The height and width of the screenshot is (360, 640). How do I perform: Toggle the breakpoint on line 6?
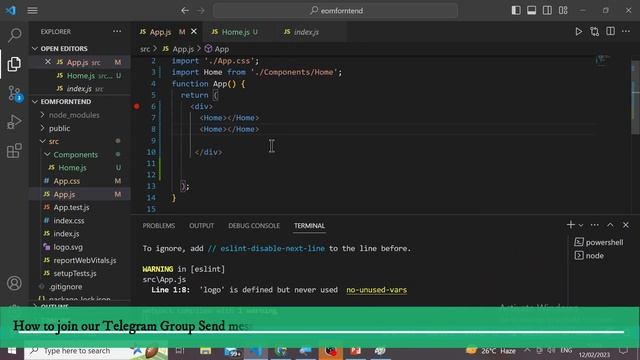pyautogui.click(x=137, y=107)
